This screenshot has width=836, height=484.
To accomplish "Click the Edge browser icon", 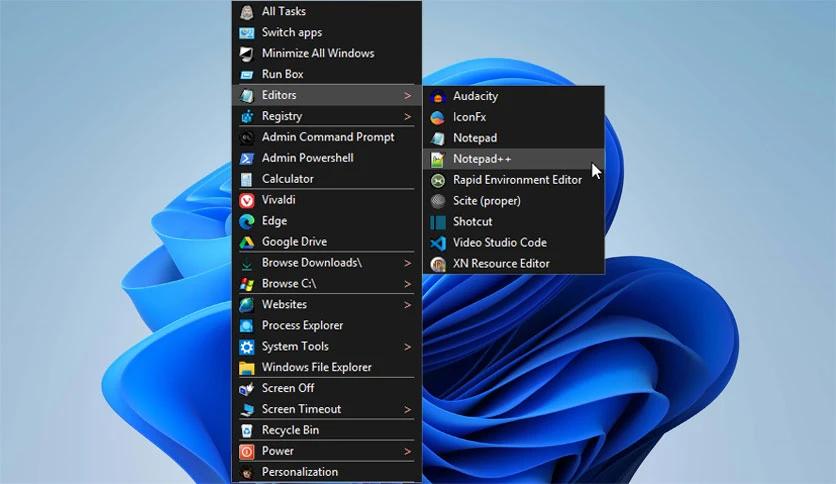I will coord(246,221).
